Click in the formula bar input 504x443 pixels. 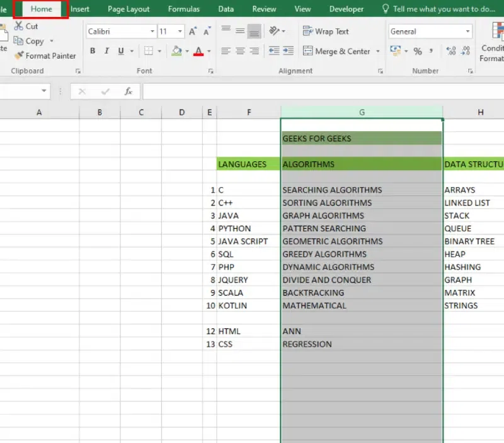point(323,91)
